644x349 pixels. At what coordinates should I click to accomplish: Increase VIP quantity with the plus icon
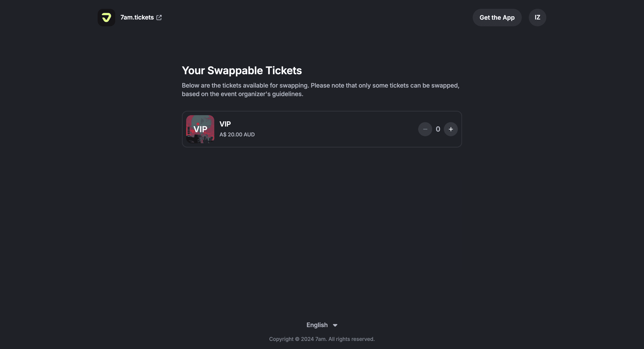[x=451, y=129]
